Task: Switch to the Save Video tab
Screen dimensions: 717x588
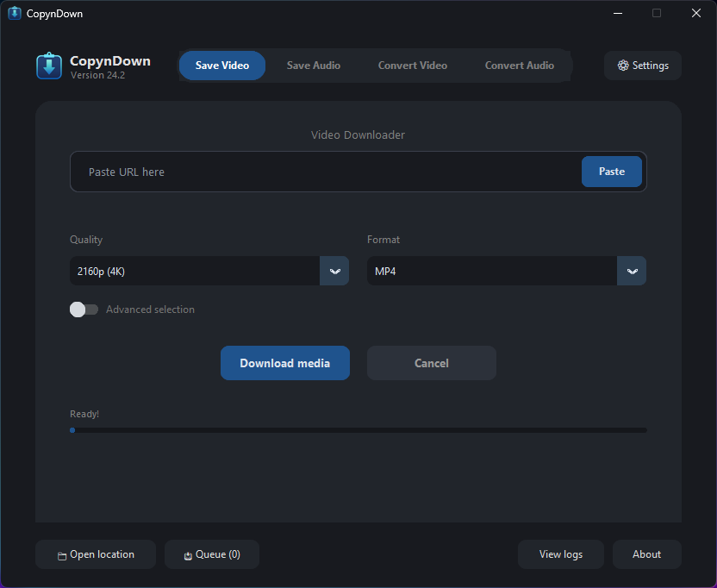Action: 222,66
